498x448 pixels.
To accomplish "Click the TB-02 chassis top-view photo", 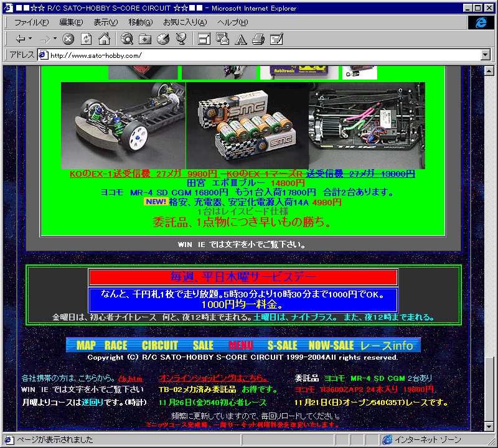I will coord(367,126).
